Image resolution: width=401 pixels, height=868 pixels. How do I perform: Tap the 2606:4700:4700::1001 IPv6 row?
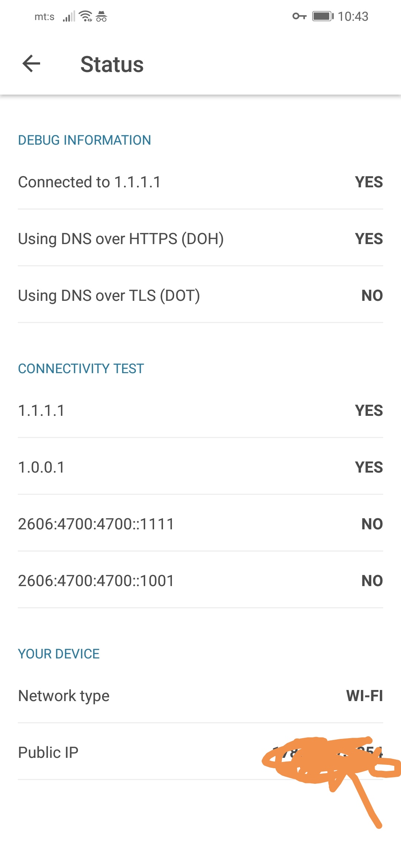(x=200, y=581)
